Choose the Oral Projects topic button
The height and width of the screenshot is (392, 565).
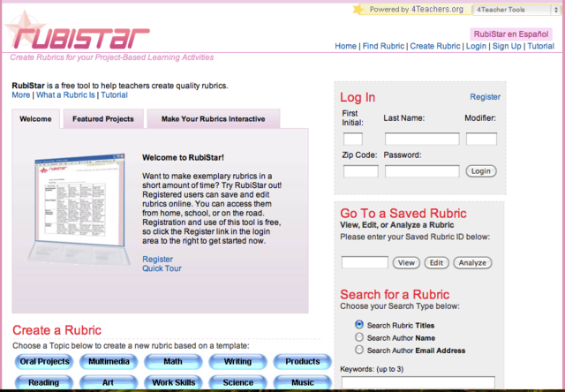click(x=44, y=362)
